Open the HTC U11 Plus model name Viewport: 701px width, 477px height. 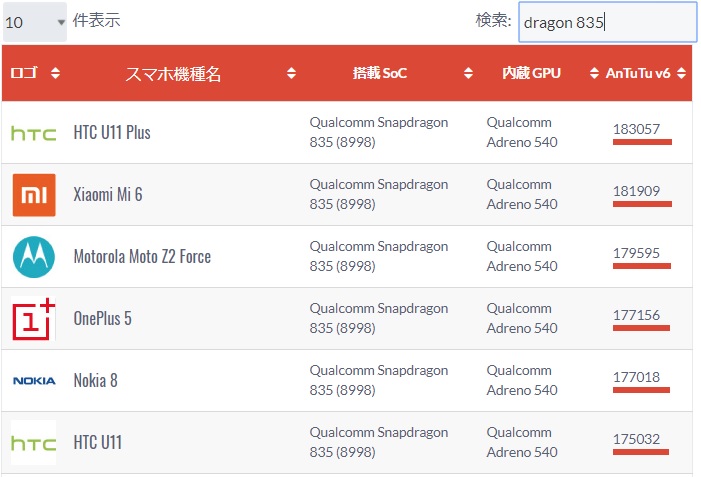coord(112,132)
